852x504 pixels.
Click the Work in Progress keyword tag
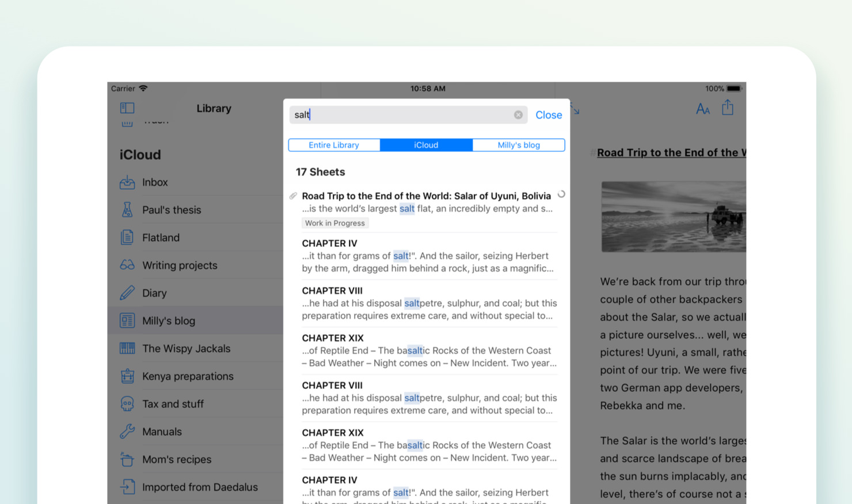pyautogui.click(x=335, y=223)
